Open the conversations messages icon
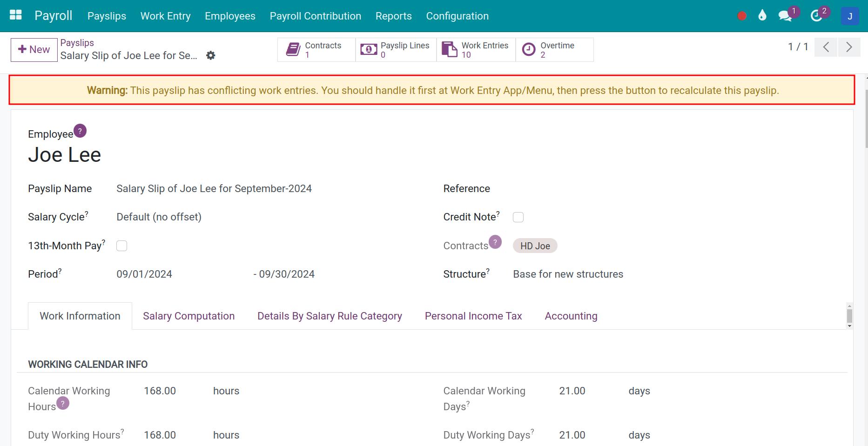 click(x=785, y=16)
